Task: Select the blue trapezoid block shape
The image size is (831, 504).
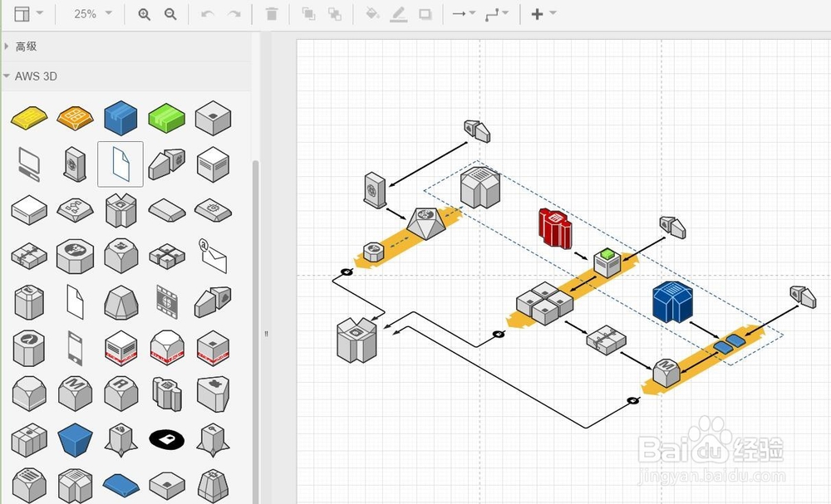Action: click(76, 439)
